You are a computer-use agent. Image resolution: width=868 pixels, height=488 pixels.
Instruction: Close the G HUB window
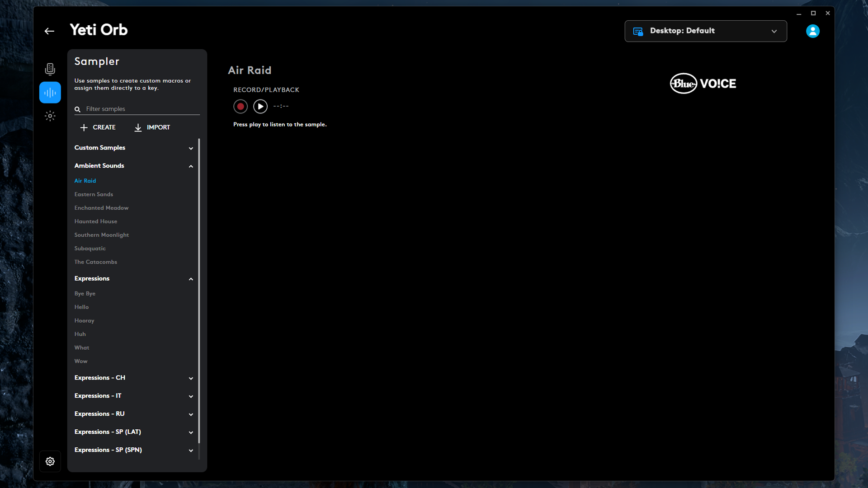point(828,13)
